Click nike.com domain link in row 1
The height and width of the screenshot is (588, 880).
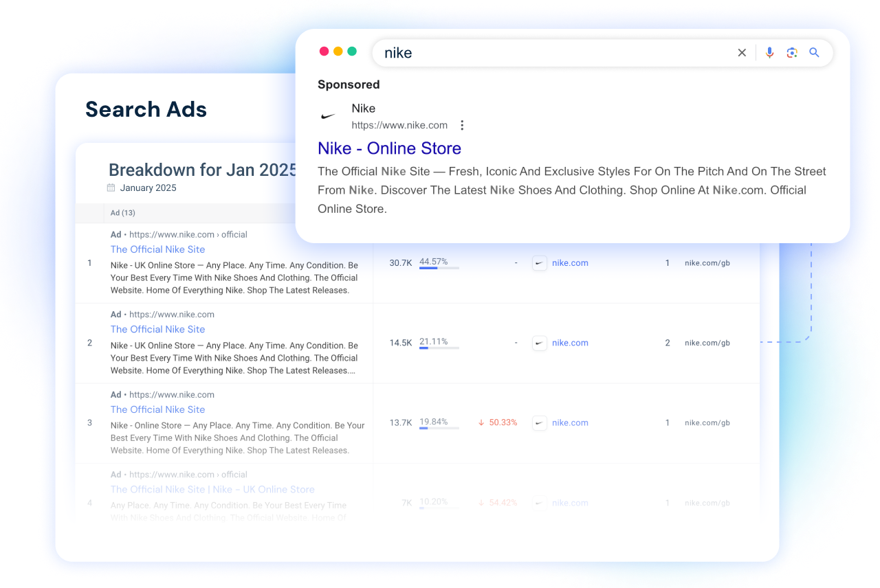point(570,263)
